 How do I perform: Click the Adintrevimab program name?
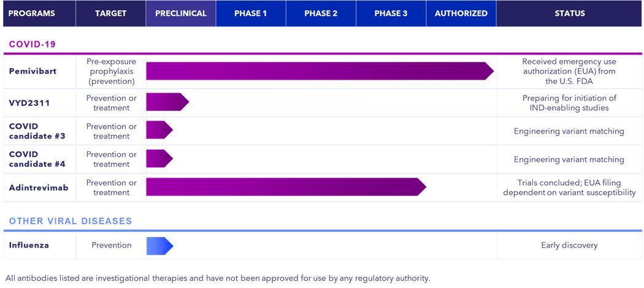38,188
